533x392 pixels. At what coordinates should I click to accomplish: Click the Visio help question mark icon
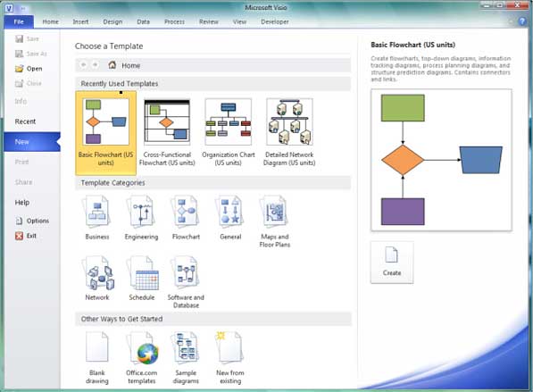pyautogui.click(x=522, y=21)
